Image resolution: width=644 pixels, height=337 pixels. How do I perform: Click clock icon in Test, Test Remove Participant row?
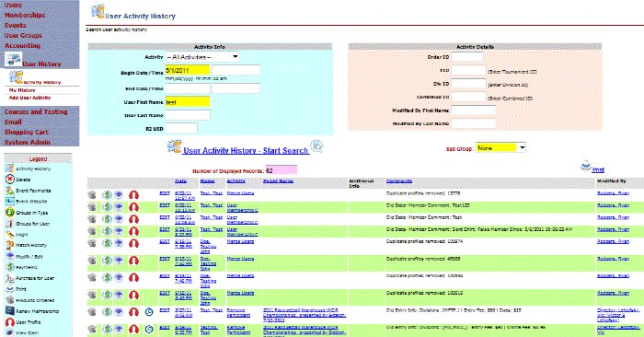149,312
